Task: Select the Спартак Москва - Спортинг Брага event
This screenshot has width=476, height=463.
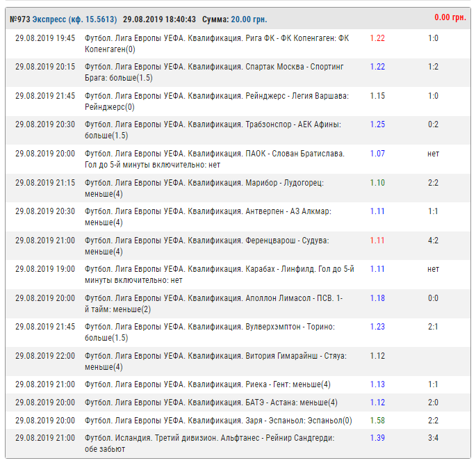Action: click(x=214, y=72)
